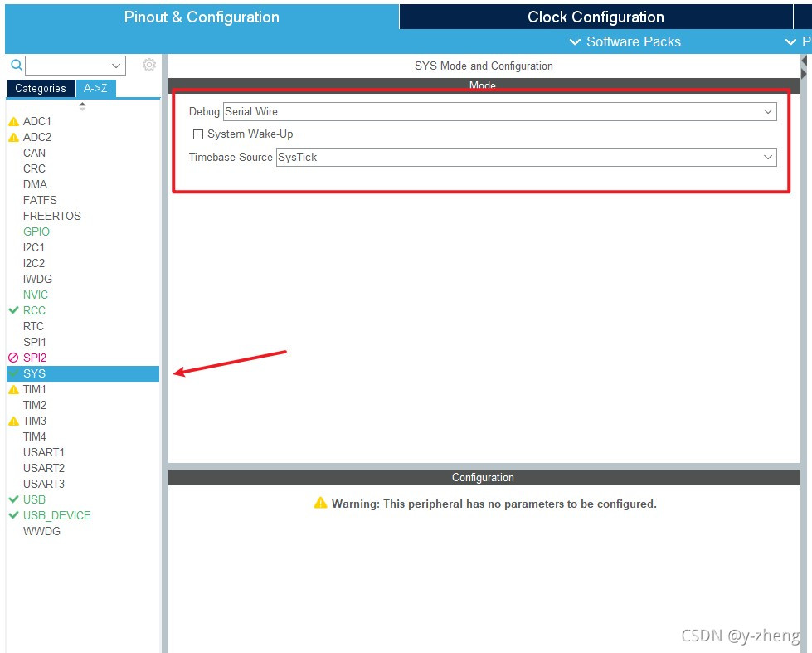Select ADC2 in peripheral list
812x653 pixels.
(x=37, y=137)
